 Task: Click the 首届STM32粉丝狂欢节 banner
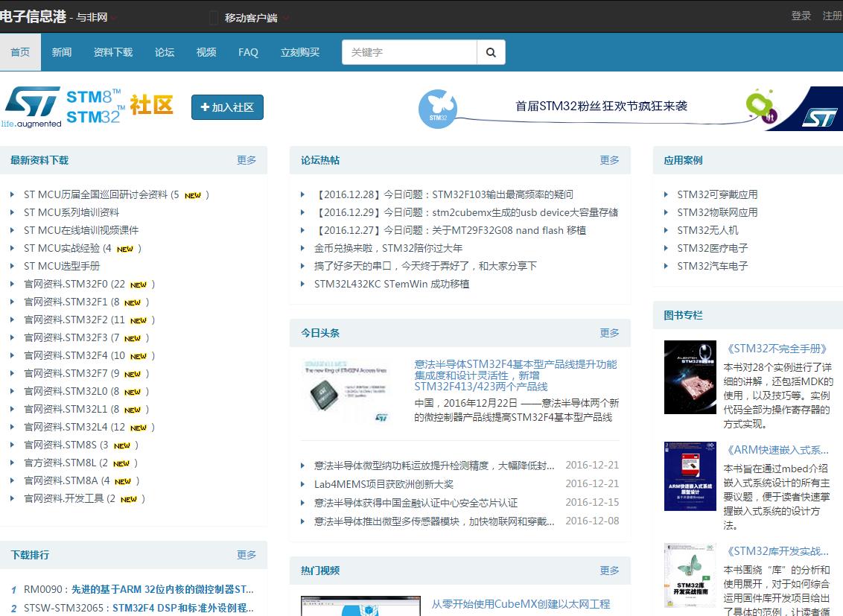pos(630,108)
